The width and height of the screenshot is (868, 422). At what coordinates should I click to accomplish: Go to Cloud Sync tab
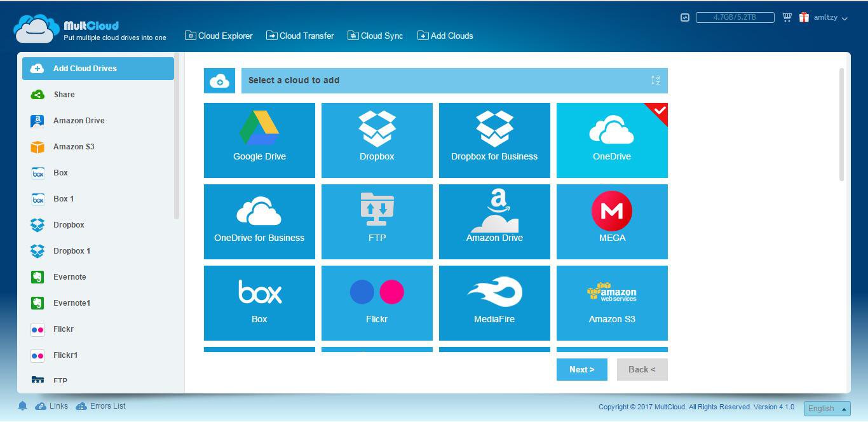pos(375,36)
